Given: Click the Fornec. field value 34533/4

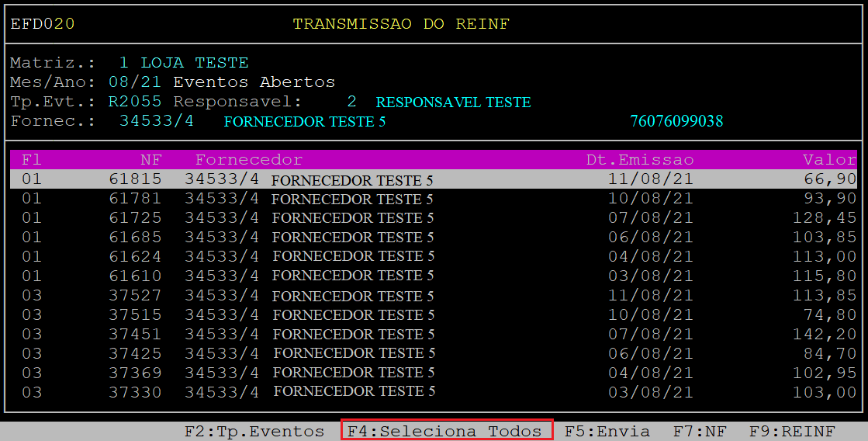Looking at the screenshot, I should (156, 121).
